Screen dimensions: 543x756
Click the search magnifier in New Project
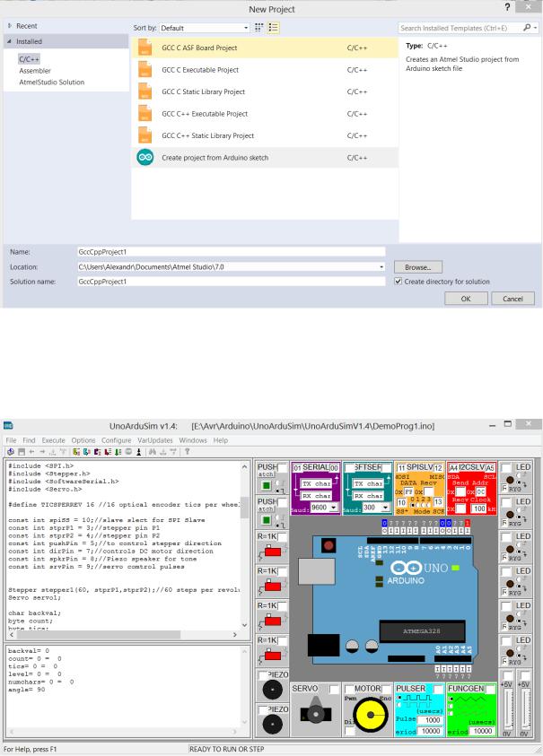527,28
